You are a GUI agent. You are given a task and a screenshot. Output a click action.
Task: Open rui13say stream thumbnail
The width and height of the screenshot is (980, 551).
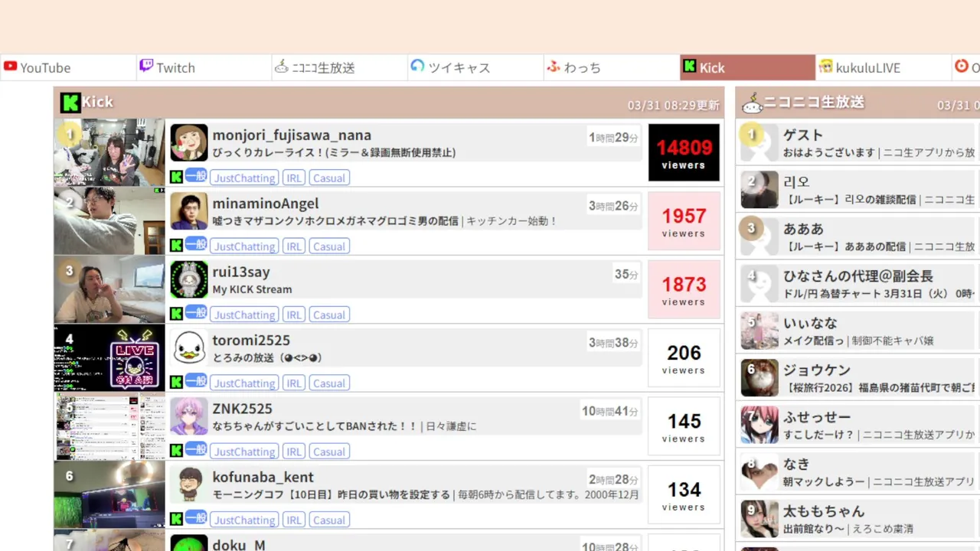tap(109, 289)
